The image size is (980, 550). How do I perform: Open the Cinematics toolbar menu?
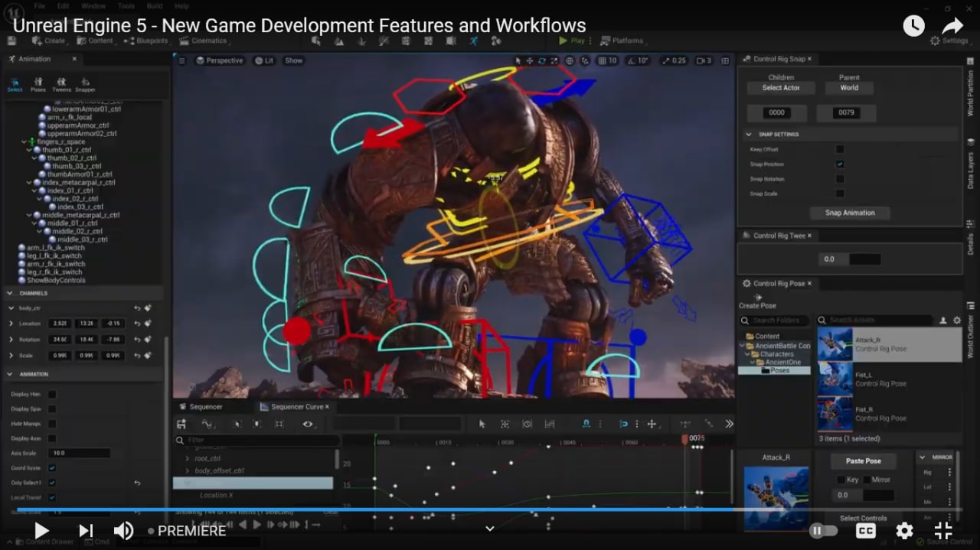click(x=204, y=41)
